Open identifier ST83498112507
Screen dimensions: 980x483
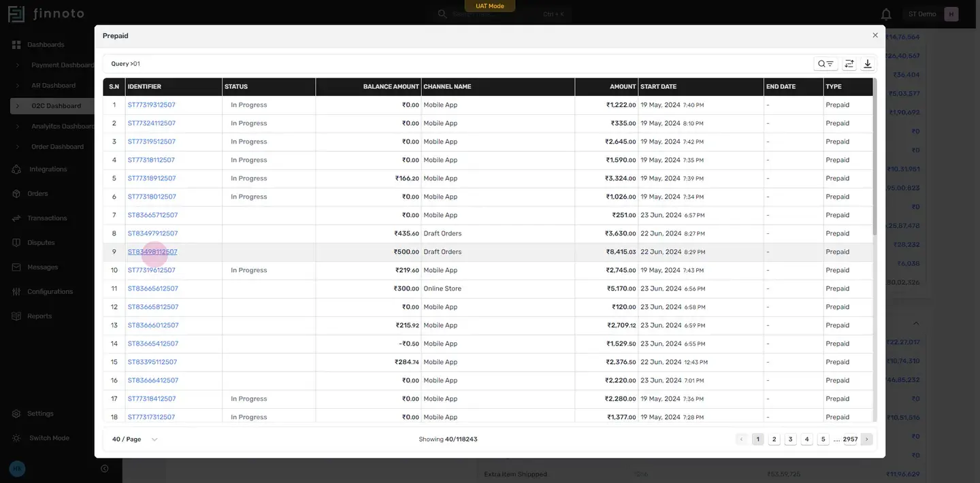pyautogui.click(x=152, y=252)
